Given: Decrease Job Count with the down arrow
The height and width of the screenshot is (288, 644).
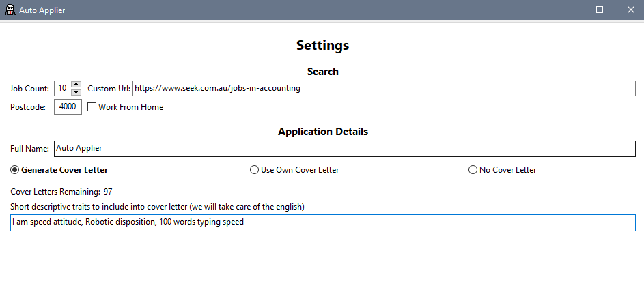Looking at the screenshot, I should pyautogui.click(x=76, y=92).
